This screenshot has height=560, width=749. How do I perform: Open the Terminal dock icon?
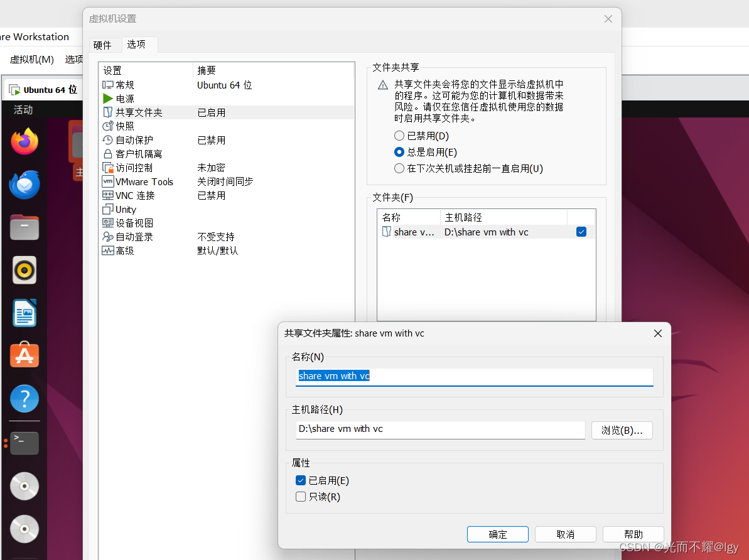24,443
